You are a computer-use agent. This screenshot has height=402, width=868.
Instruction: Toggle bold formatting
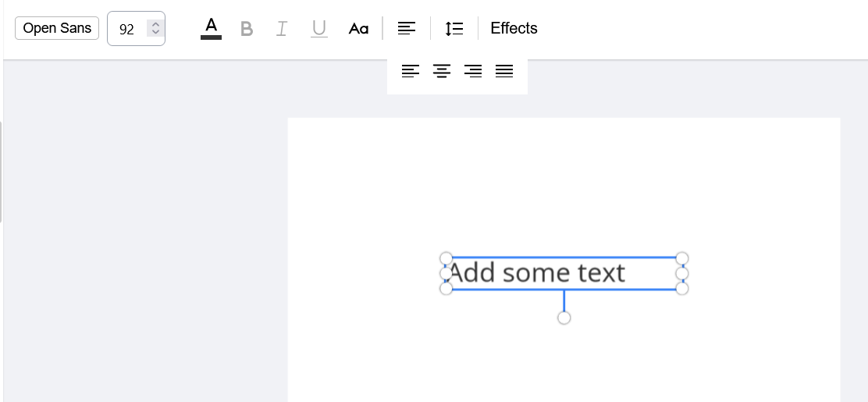(247, 29)
